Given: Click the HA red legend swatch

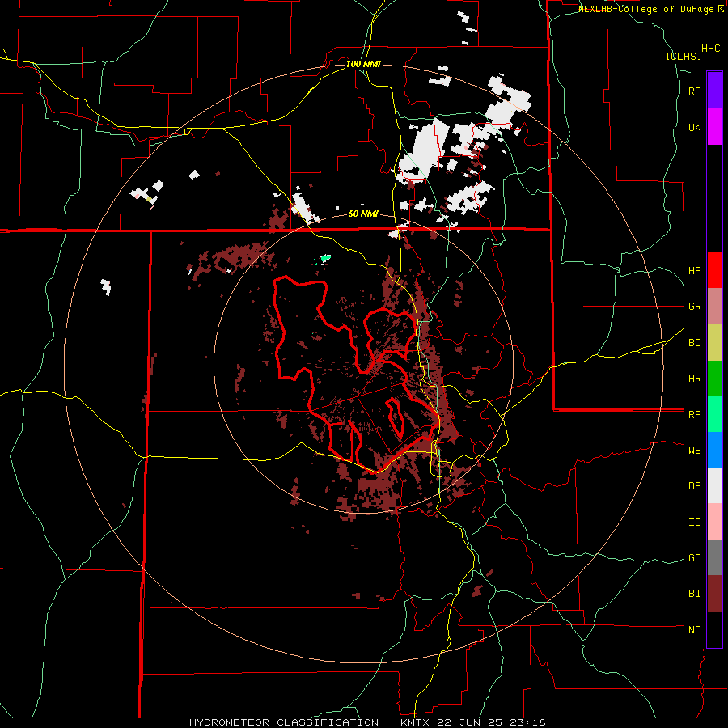Looking at the screenshot, I should coord(714,270).
